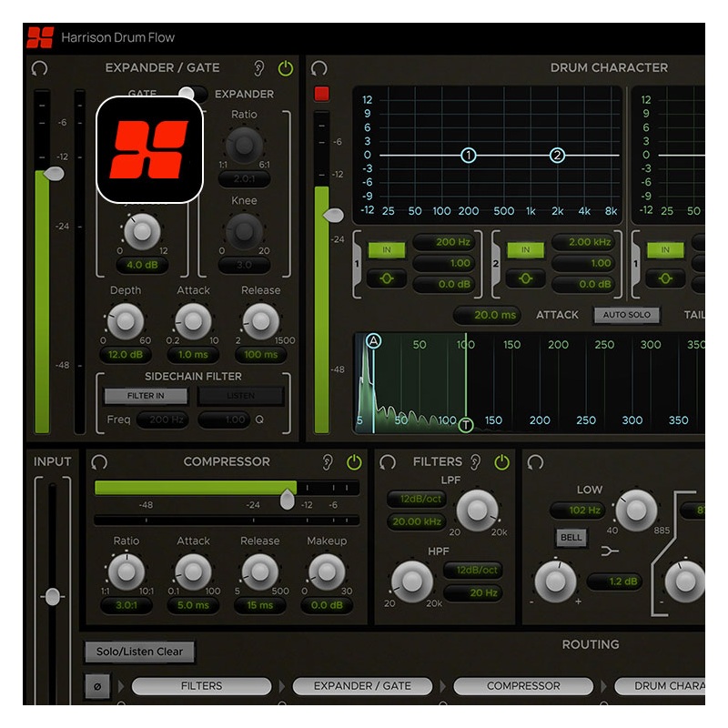The width and height of the screenshot is (728, 728).
Task: Click the Compressor threshold slider handle
Action: [287, 499]
